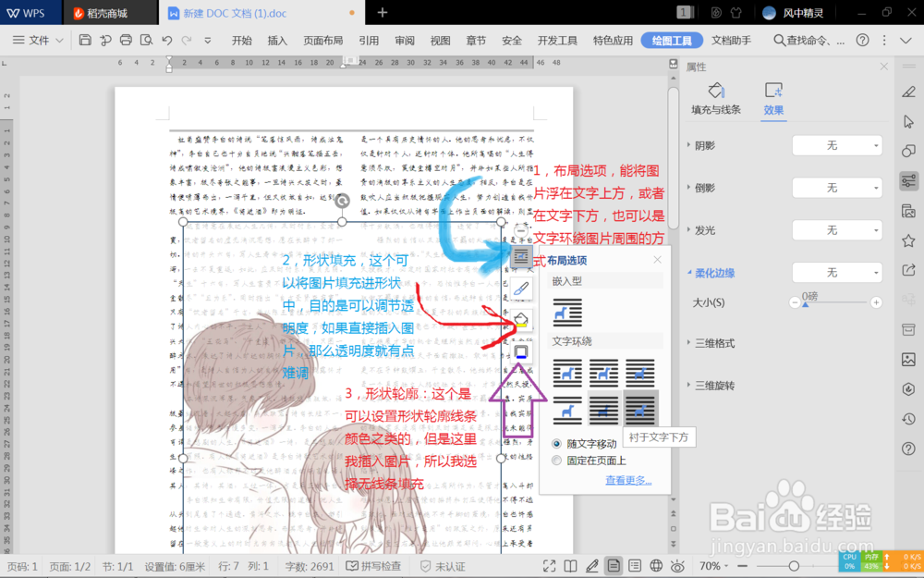Select the 嵌入型 layout thumbnail
The image size is (924, 578).
point(566,314)
